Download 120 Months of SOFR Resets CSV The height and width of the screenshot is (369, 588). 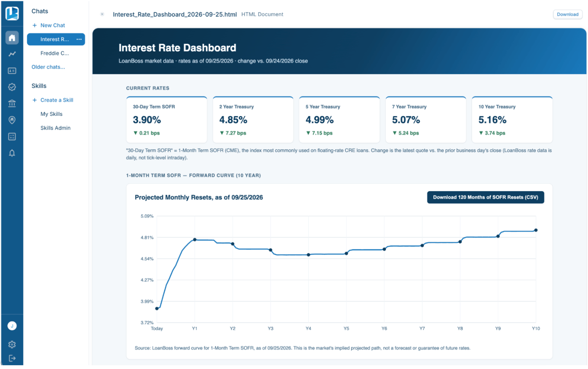tap(486, 197)
